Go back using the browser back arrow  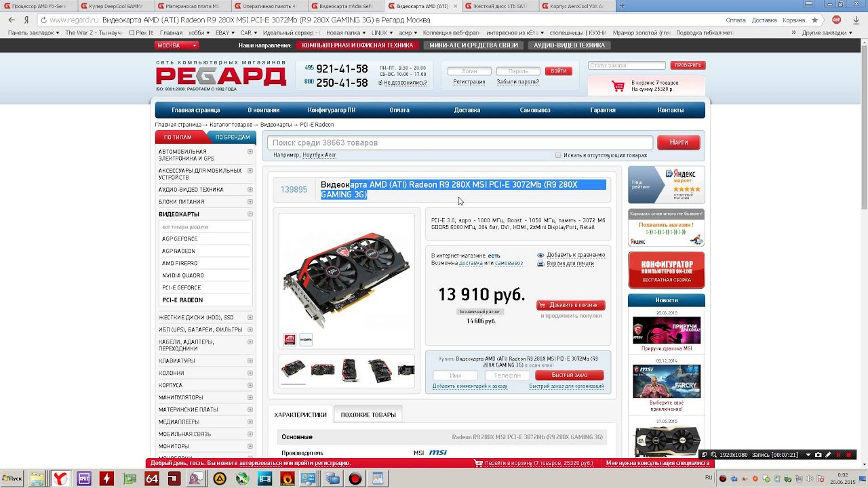[x=12, y=20]
